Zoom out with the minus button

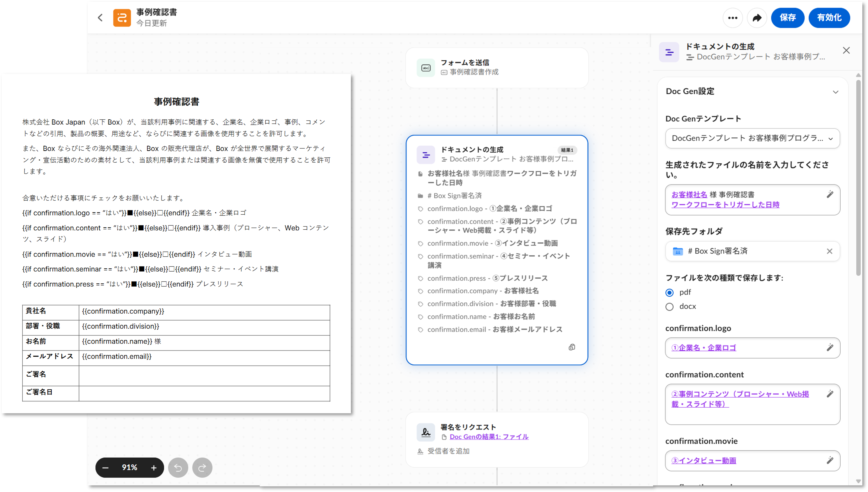pos(105,467)
